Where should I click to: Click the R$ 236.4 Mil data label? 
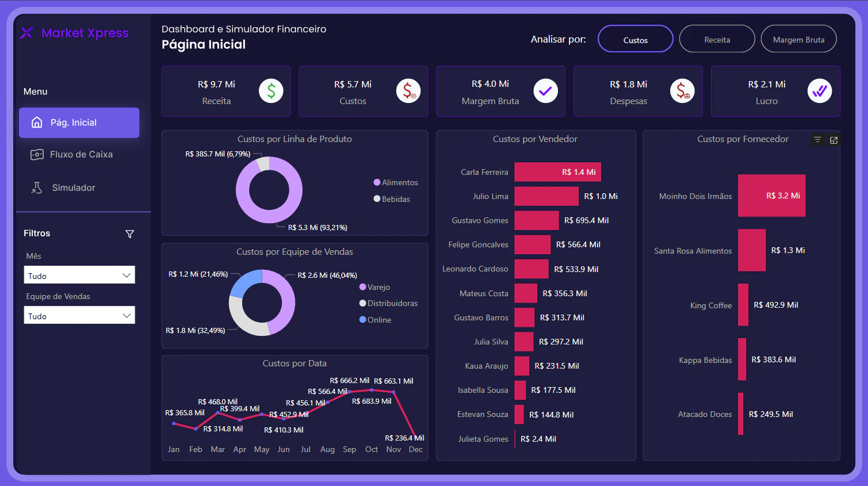(x=404, y=438)
